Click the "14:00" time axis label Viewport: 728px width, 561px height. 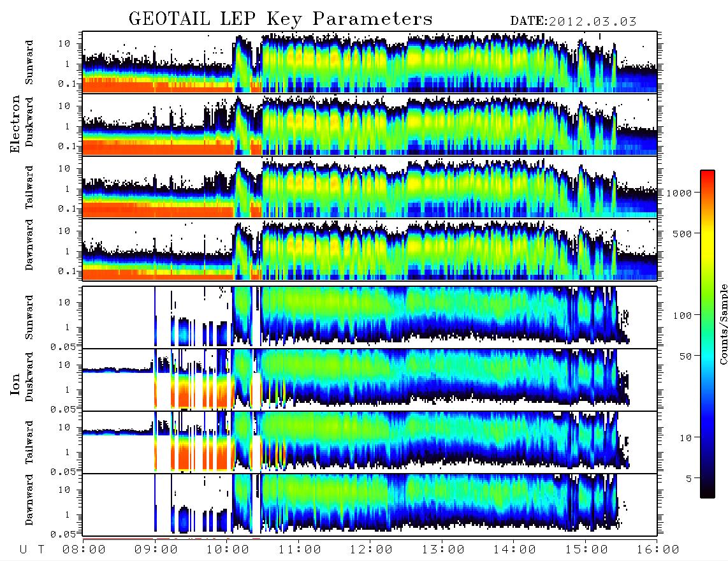click(515, 550)
